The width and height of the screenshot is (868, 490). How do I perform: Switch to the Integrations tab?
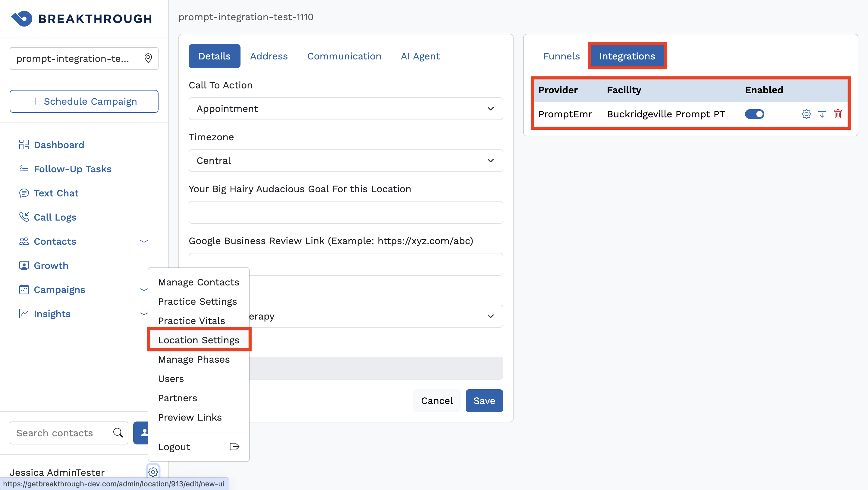(x=627, y=56)
